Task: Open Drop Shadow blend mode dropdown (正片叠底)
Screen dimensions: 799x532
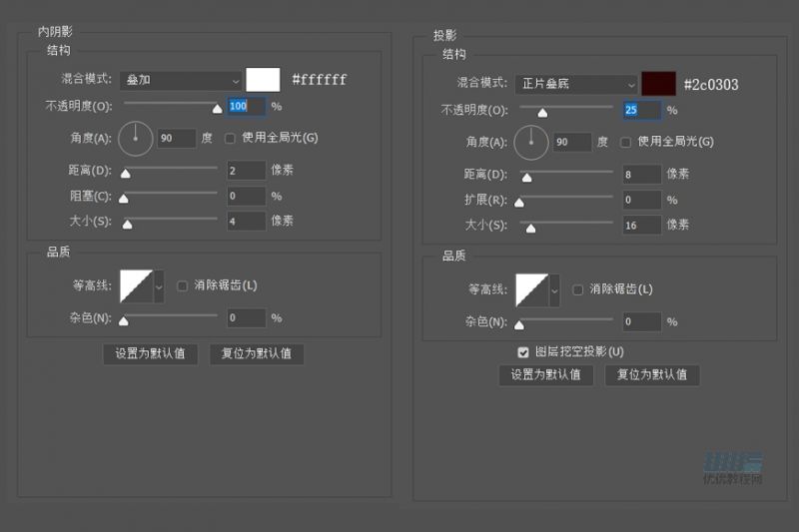Action: pos(576,84)
